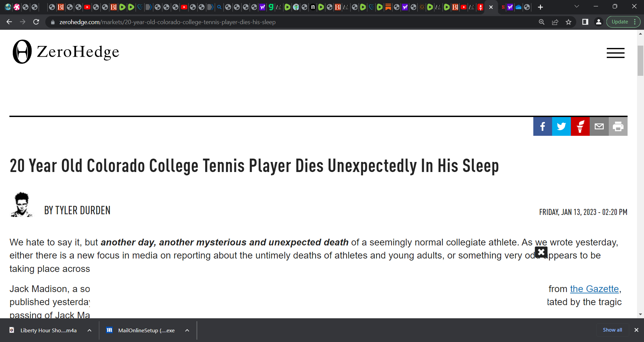Dismiss the overlay with X box
644x342 pixels.
click(x=541, y=252)
